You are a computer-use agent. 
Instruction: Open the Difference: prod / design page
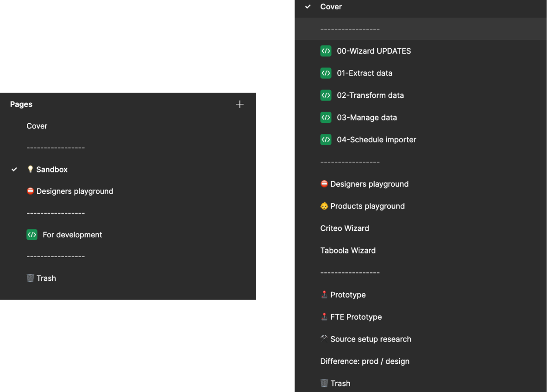click(x=365, y=361)
